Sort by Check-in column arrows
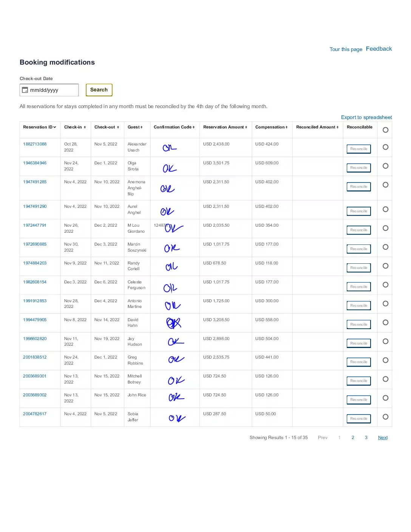This screenshot has width=411, height=532. point(85,127)
